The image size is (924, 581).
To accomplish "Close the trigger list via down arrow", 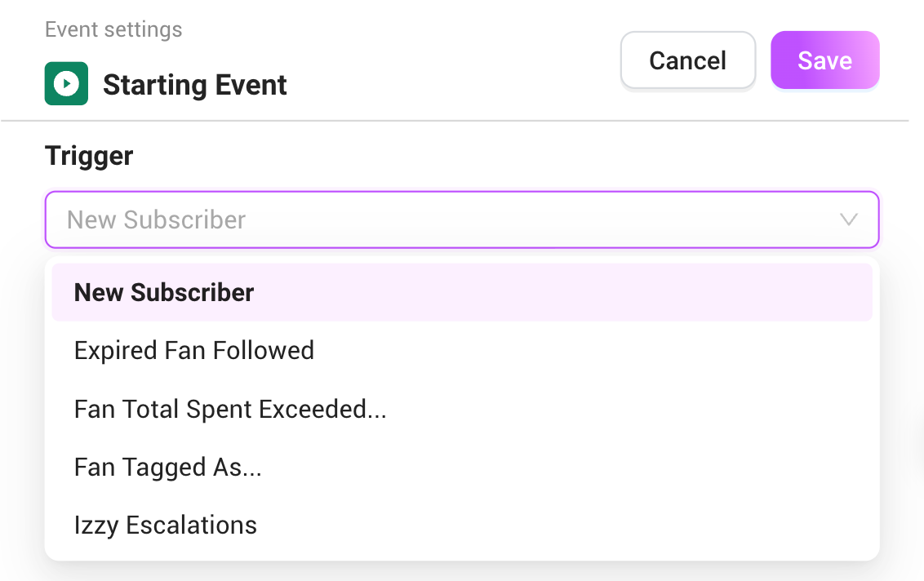I will click(x=849, y=220).
